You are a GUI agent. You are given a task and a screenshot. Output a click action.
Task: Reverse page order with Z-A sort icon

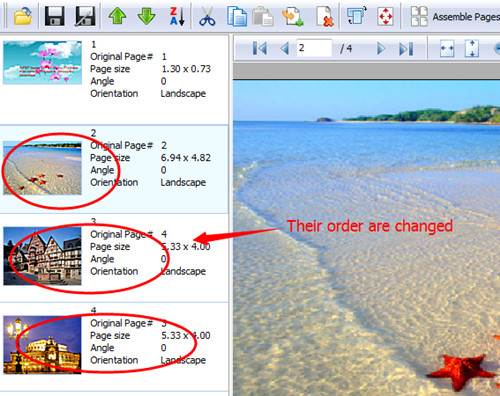[177, 16]
